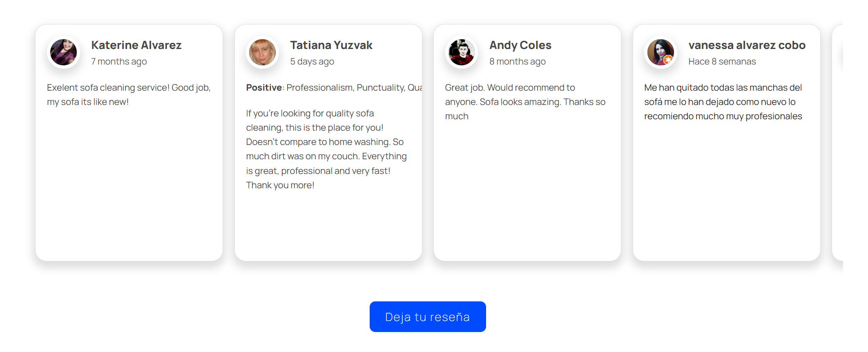Click the "8 months ago" review date
The width and height of the screenshot is (868, 352).
(x=518, y=61)
